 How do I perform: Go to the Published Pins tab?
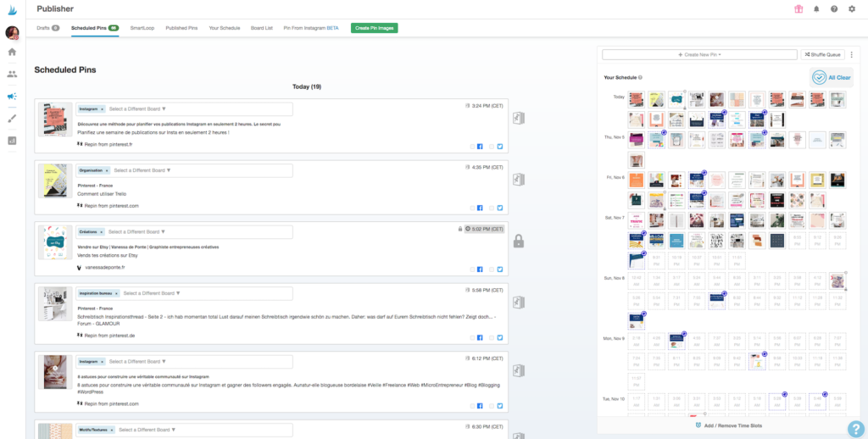coord(181,28)
